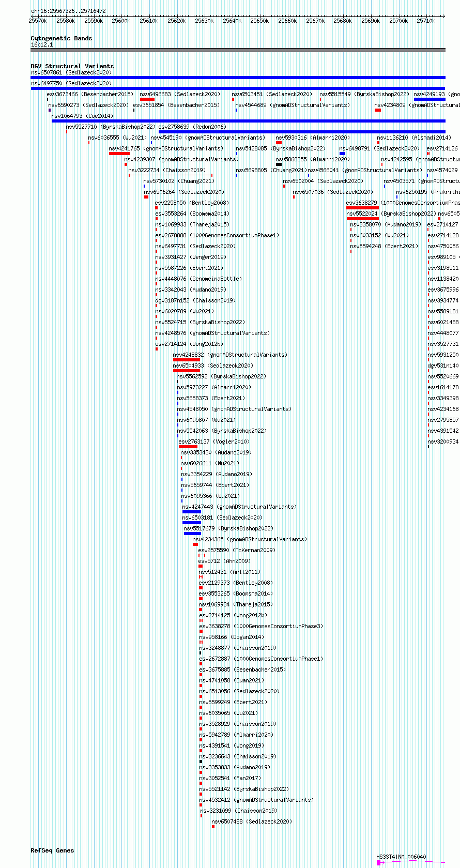460x868 pixels.
Task: Click esv2678888 (1000GenomesConsortiumPhase1)
Action: [217, 235]
